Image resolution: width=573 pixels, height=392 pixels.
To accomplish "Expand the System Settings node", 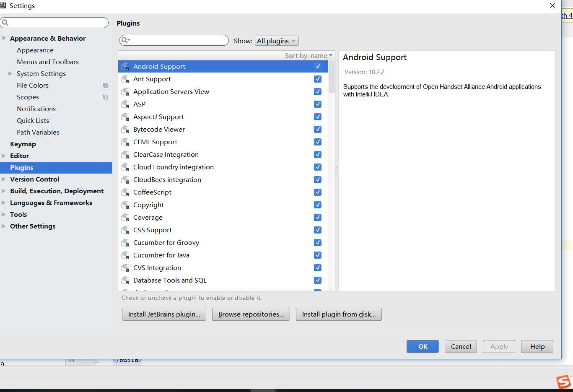I will (10, 73).
